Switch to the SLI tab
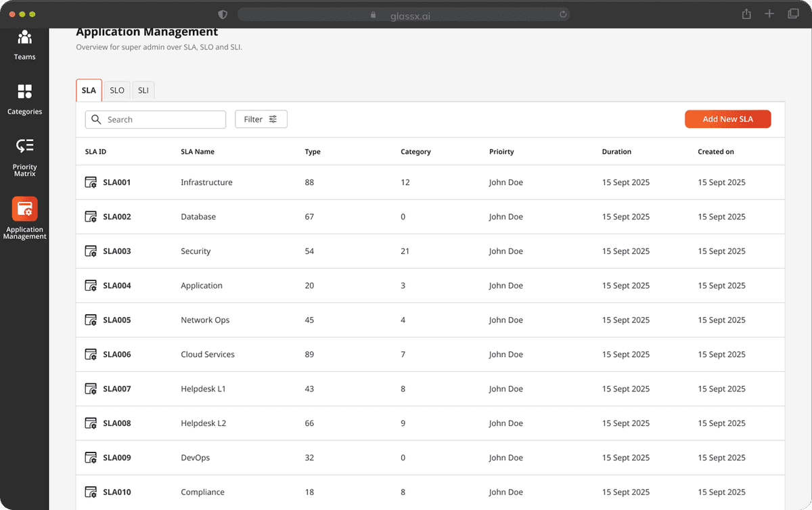The height and width of the screenshot is (510, 812). [143, 90]
